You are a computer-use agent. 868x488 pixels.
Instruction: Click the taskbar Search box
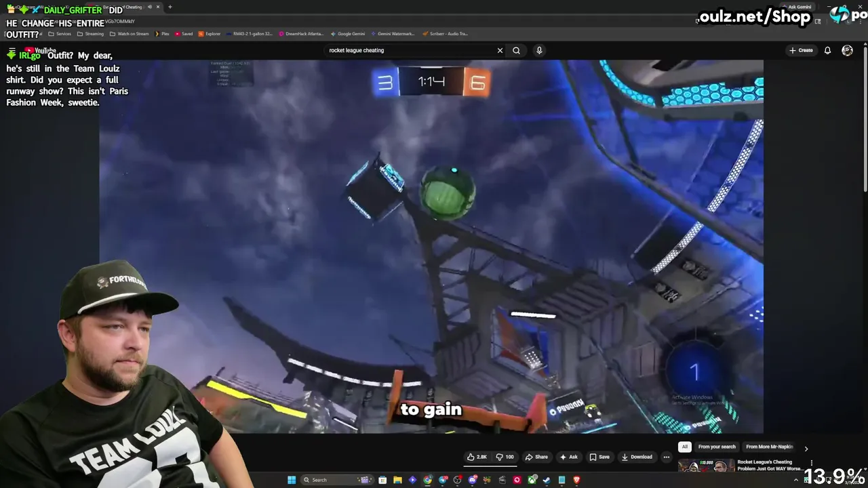click(x=337, y=480)
